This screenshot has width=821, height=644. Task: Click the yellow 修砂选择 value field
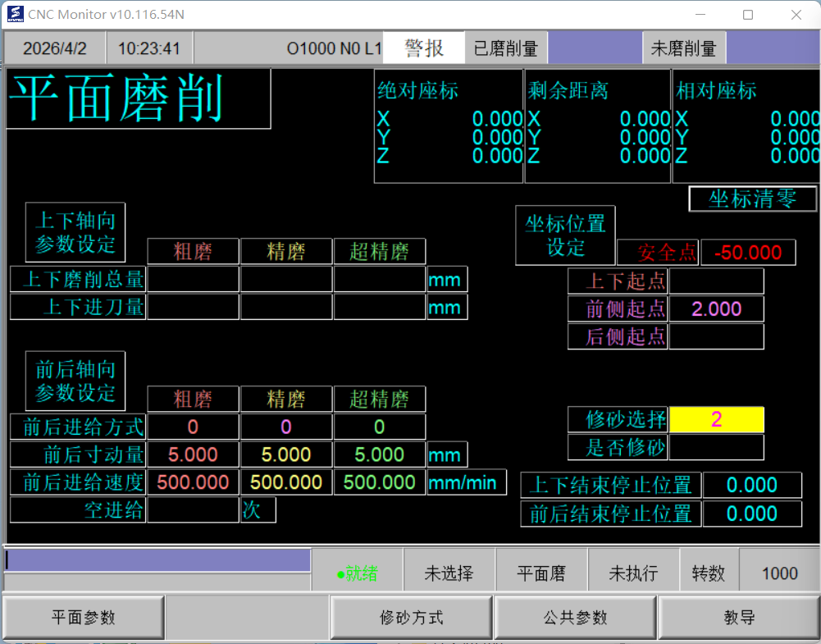[x=716, y=419]
